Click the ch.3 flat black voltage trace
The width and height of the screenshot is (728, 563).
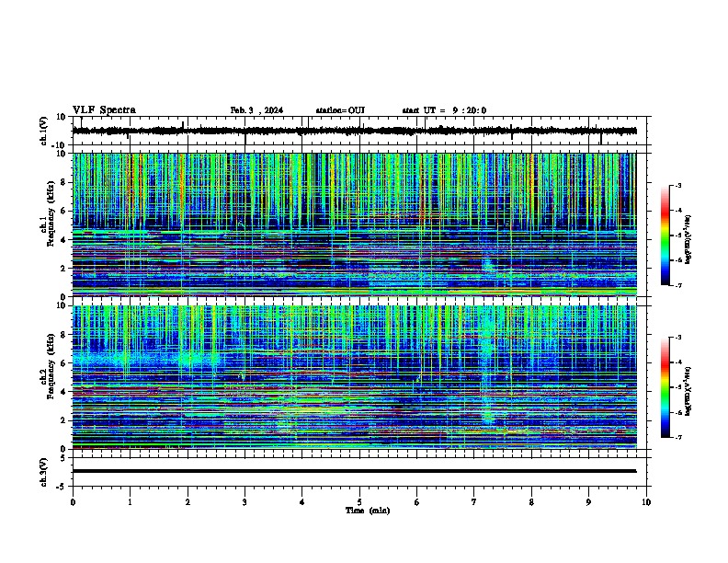[354, 471]
